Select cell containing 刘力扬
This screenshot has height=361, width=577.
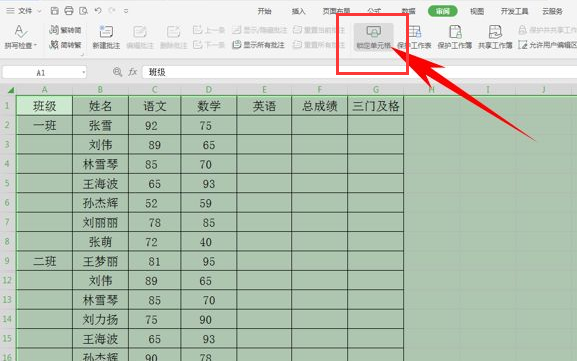pos(100,319)
